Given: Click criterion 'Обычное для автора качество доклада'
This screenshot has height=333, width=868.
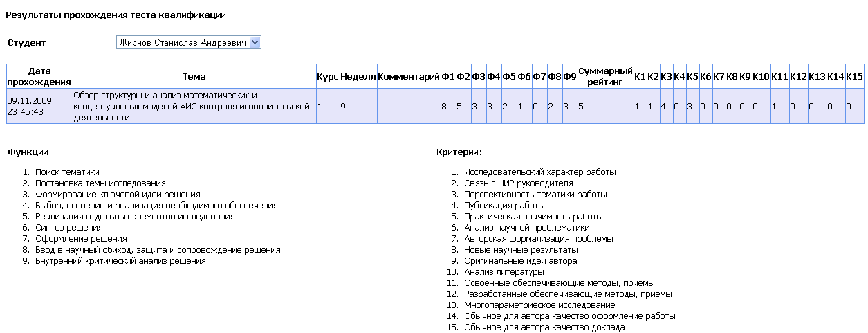Looking at the screenshot, I should (x=544, y=327).
